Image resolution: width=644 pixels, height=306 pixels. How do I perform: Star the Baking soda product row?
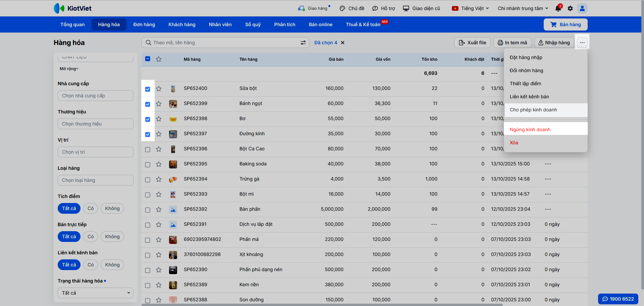click(159, 164)
